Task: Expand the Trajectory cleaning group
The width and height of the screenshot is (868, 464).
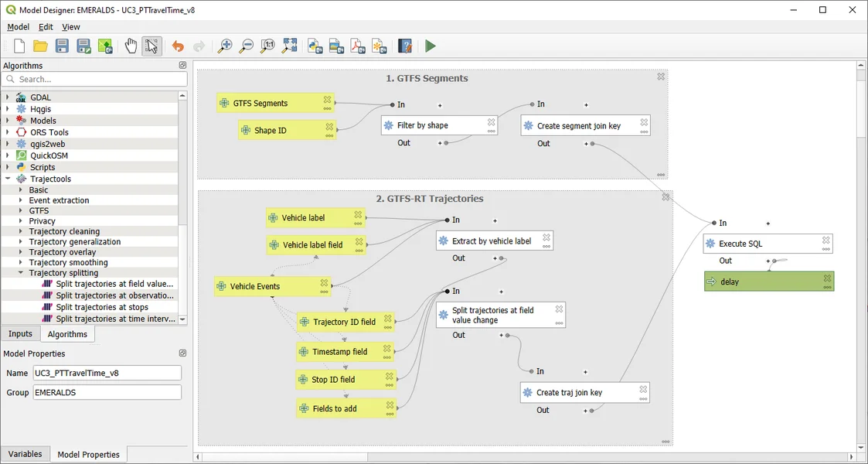Action: [x=21, y=231]
